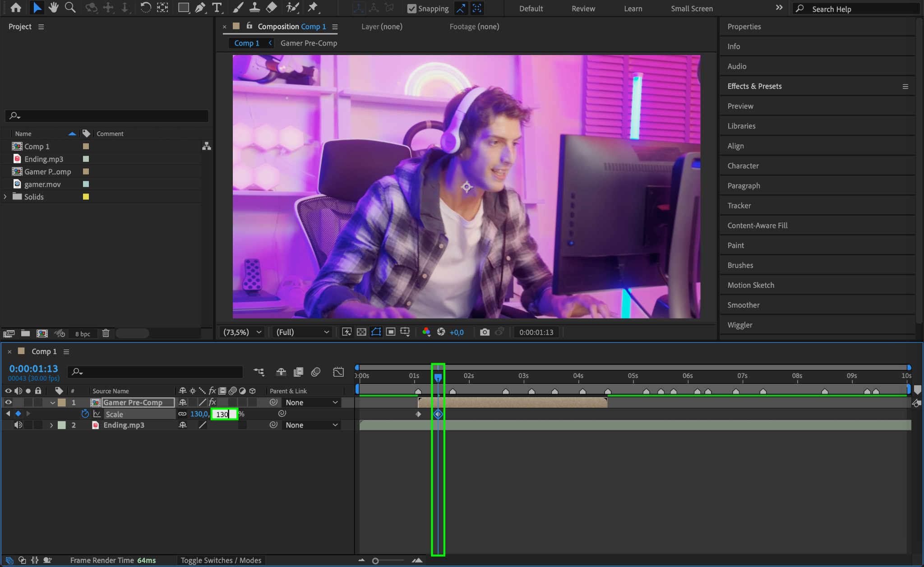This screenshot has width=924, height=567.
Task: Mute the Ending.mp3 layer audio
Action: (18, 425)
